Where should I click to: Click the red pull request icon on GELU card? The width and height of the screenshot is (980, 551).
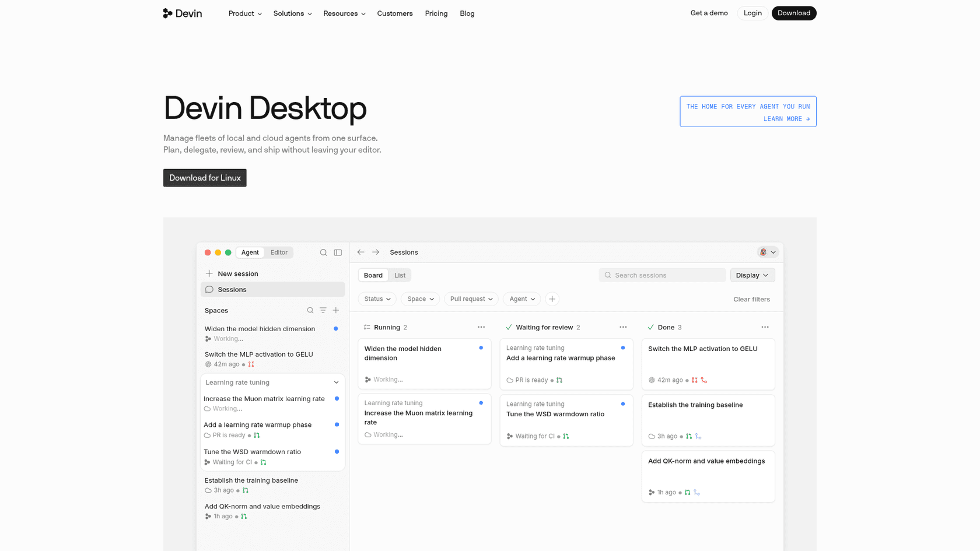(x=694, y=380)
